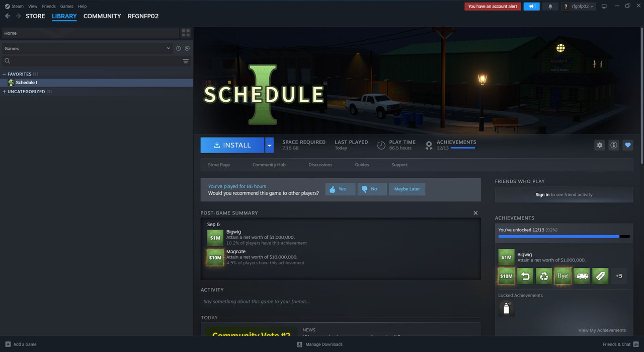Open the locked spray can achievement icon
The height and width of the screenshot is (352, 644).
pyautogui.click(x=506, y=308)
